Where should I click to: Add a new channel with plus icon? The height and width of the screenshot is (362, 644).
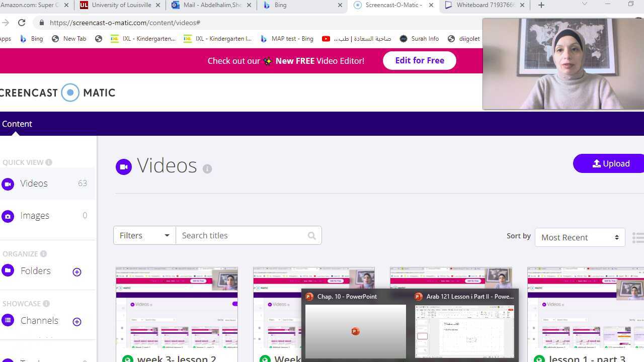click(77, 322)
